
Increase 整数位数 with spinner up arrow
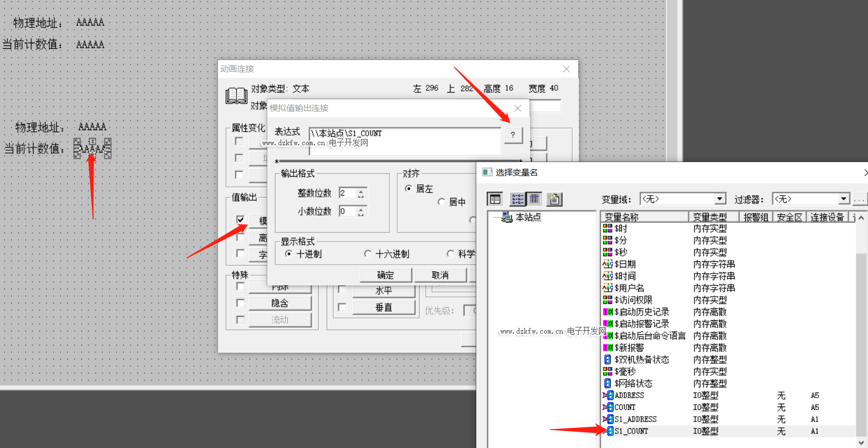tap(361, 191)
